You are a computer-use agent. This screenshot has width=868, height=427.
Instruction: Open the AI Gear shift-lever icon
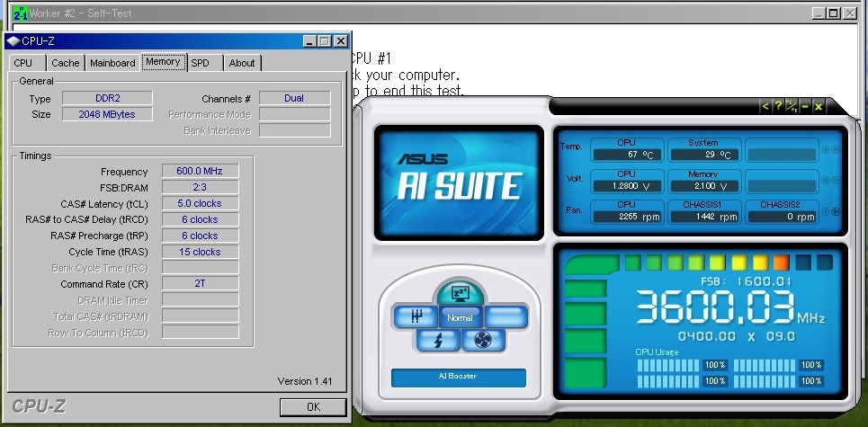pos(416,317)
